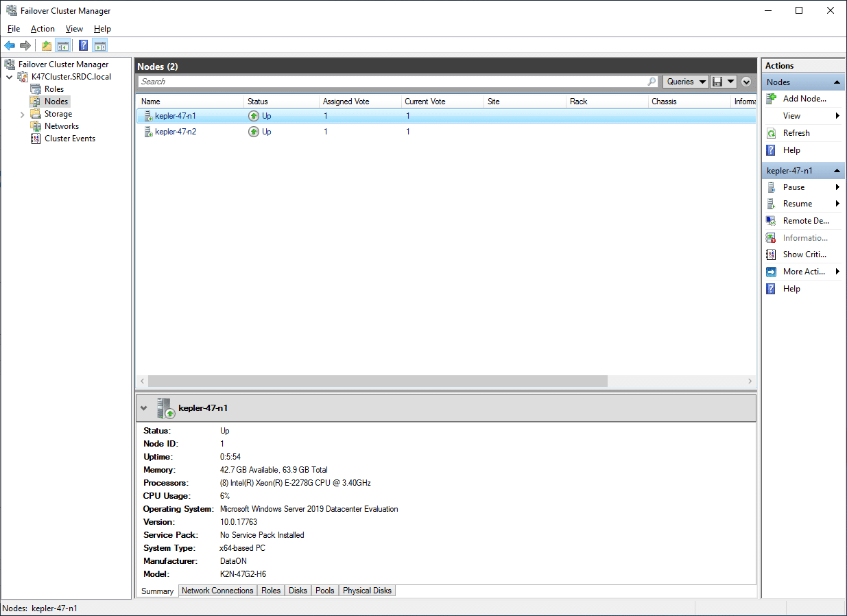Switch to the Summary tab
The height and width of the screenshot is (616, 847).
157,591
